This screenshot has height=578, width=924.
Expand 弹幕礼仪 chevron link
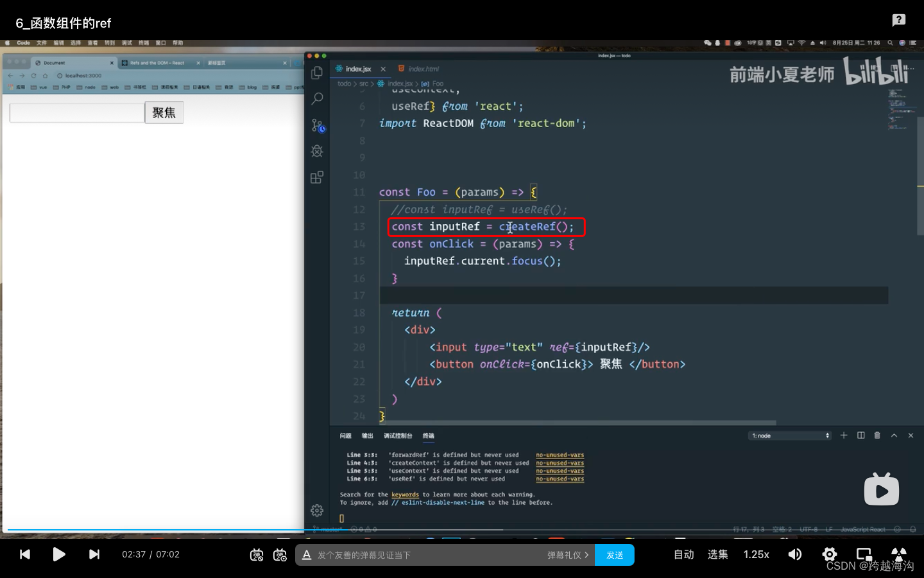pyautogui.click(x=568, y=555)
